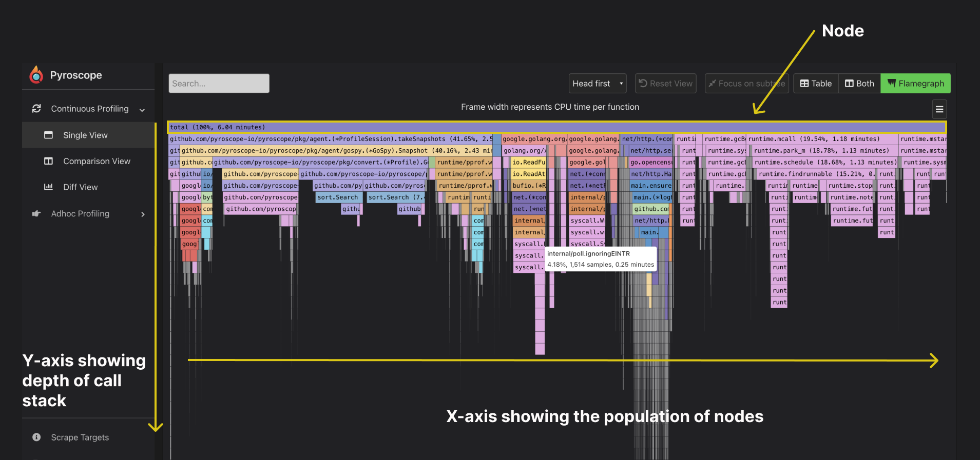Open Diff View page
This screenshot has width=980, height=460.
click(x=88, y=187)
